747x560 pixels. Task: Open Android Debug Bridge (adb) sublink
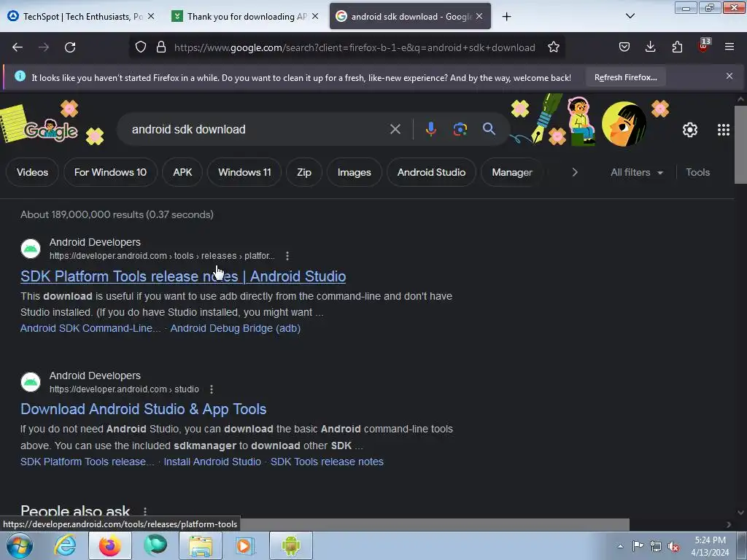(x=236, y=328)
